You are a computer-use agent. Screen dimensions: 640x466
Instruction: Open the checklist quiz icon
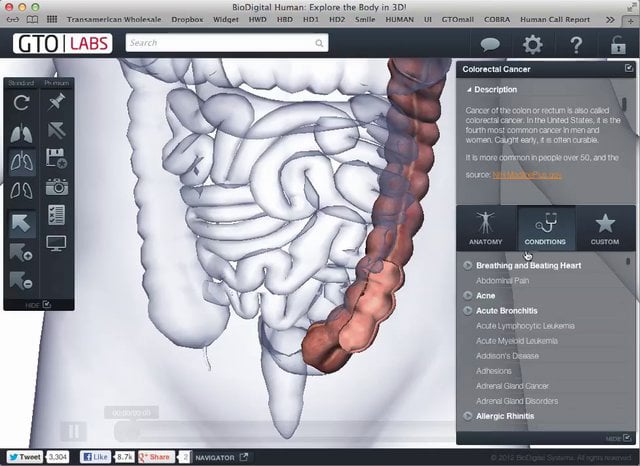pos(56,214)
